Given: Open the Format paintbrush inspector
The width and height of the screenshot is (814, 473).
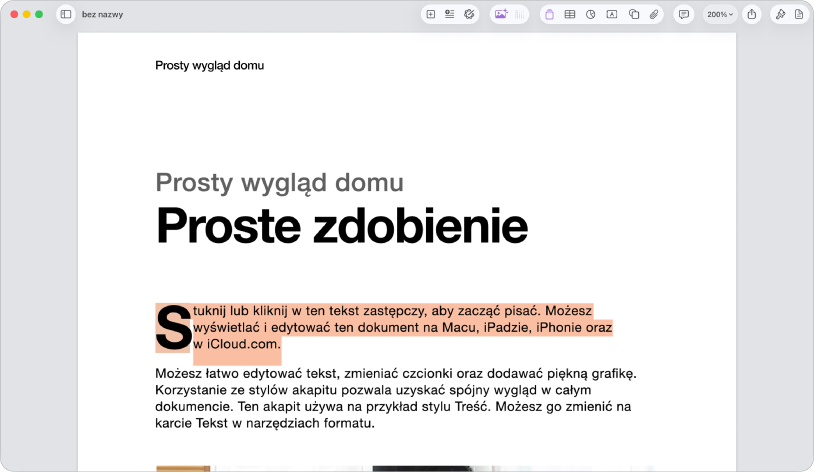Looking at the screenshot, I should click(x=780, y=15).
